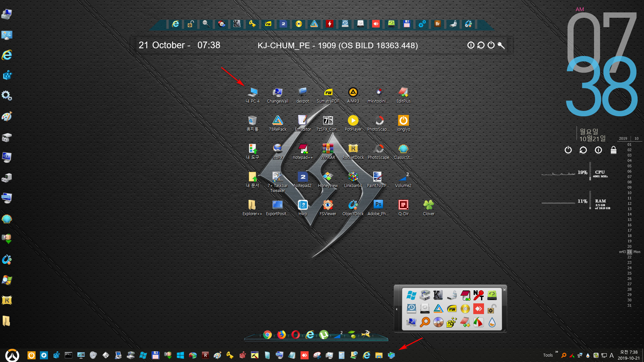
Task: Open the 내 문서 documents folder
Action: coord(252,180)
